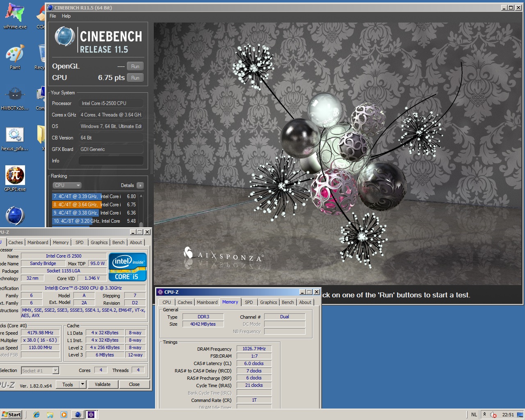Select the highlighted ranking entry at 3.64 GHz
525x420 pixels.
tap(94, 205)
